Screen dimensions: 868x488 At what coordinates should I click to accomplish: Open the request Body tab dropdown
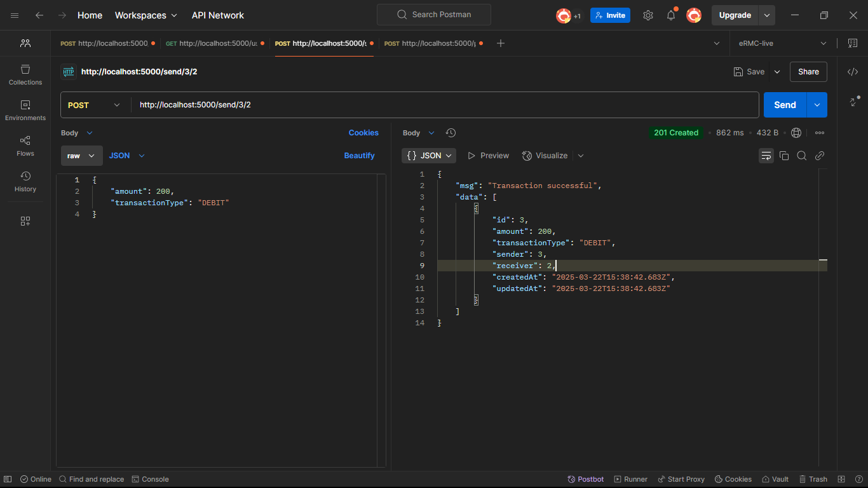tap(77, 133)
